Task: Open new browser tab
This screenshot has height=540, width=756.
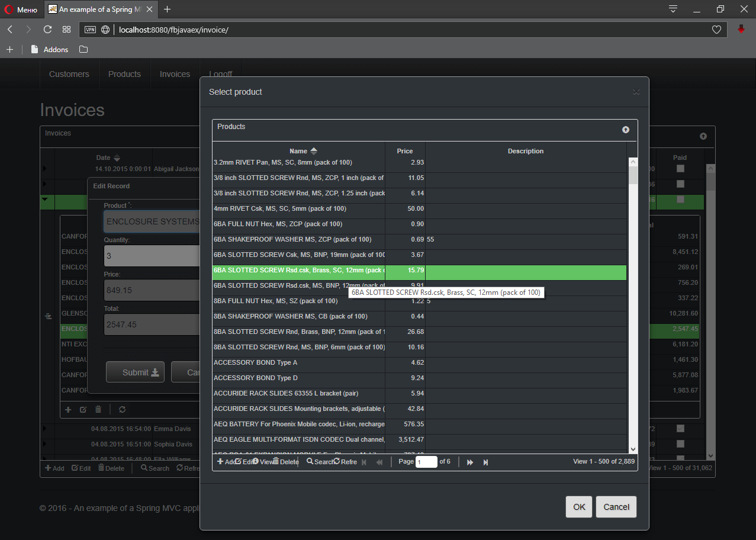Action: (167, 9)
